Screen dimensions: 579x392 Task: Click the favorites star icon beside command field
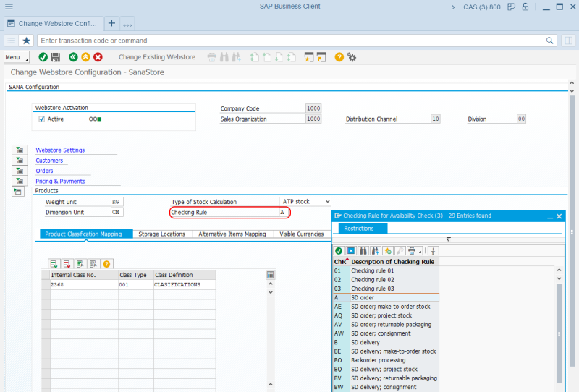pos(26,41)
